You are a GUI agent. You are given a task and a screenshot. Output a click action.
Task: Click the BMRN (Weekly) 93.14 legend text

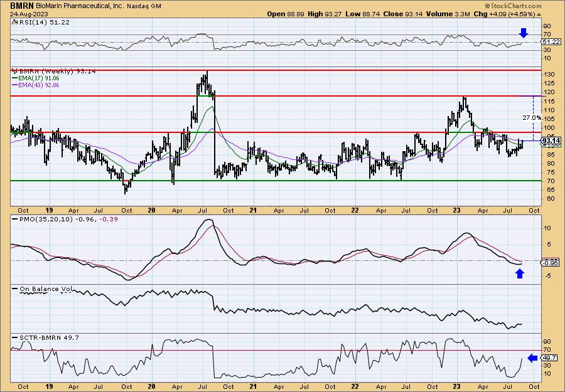(x=58, y=72)
